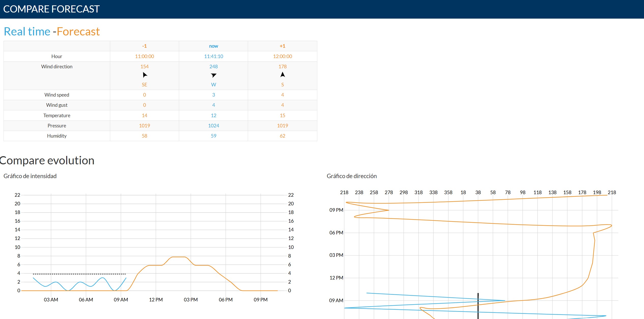Click the 09 PM label on direction chart
This screenshot has width=644, height=319.
336,210
